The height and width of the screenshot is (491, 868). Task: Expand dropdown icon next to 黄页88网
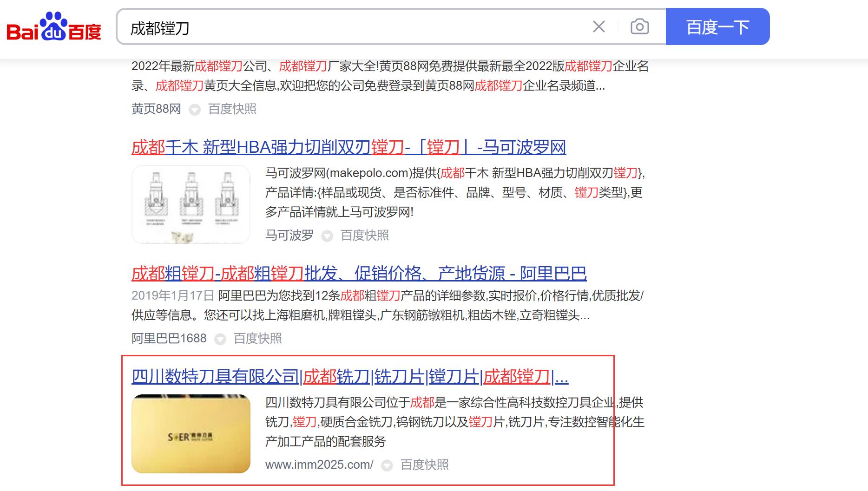[x=195, y=110]
